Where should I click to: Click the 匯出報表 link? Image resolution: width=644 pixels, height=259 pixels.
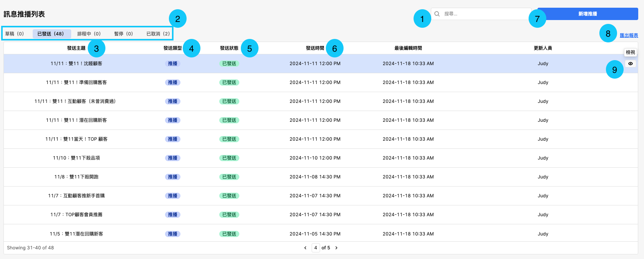[x=629, y=35]
